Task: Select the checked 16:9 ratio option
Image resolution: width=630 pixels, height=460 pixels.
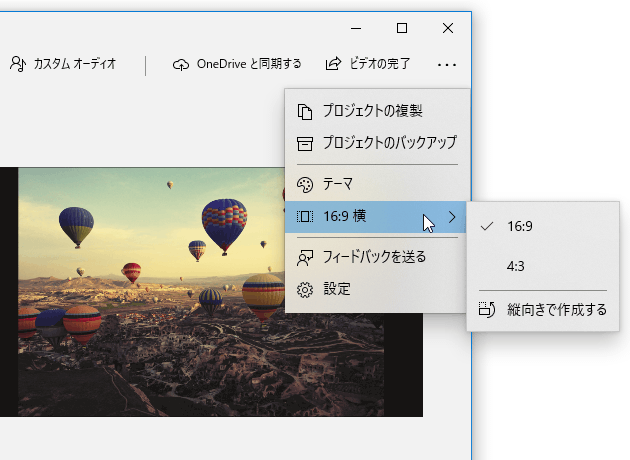Action: 543,227
